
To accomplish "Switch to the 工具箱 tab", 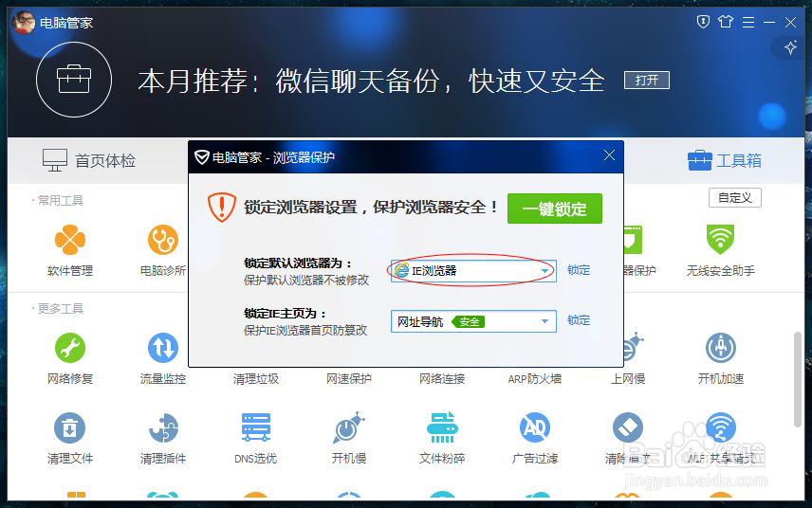I will (x=725, y=160).
